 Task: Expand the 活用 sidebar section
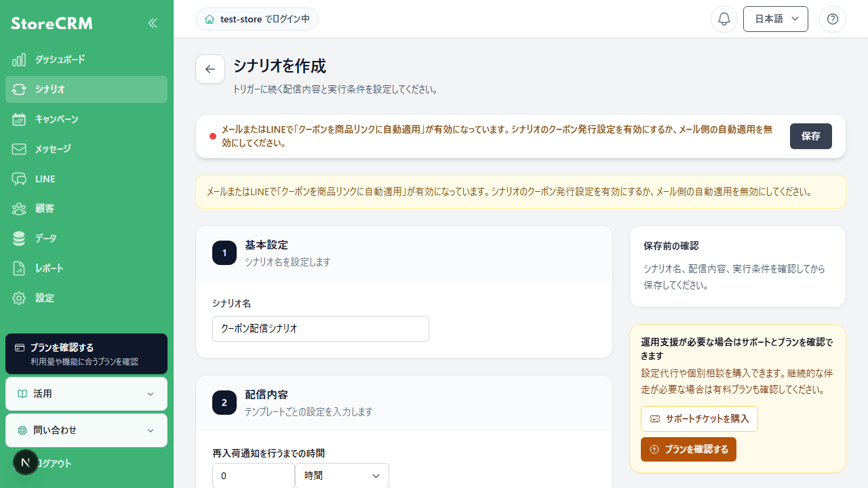pos(86,394)
